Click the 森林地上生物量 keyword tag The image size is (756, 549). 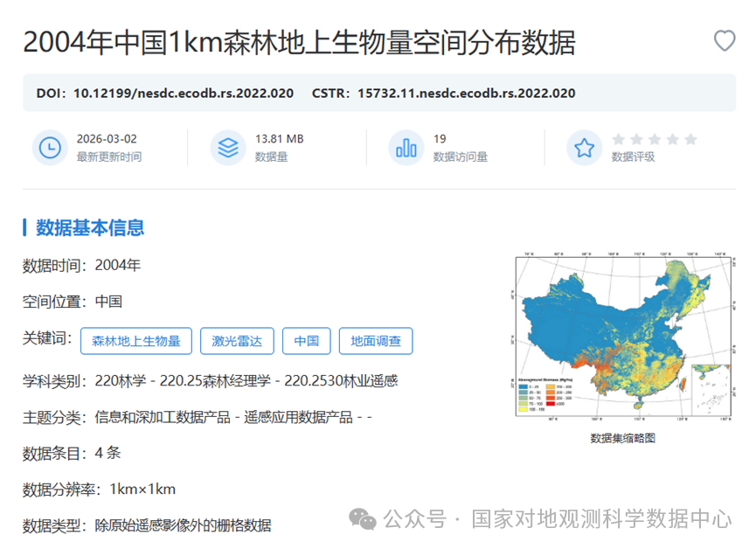pyautogui.click(x=136, y=341)
